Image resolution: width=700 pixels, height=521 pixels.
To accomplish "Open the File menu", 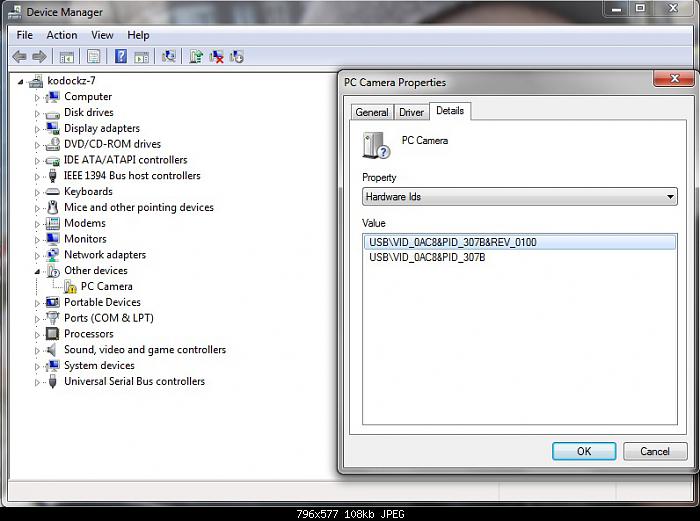I will coord(25,35).
